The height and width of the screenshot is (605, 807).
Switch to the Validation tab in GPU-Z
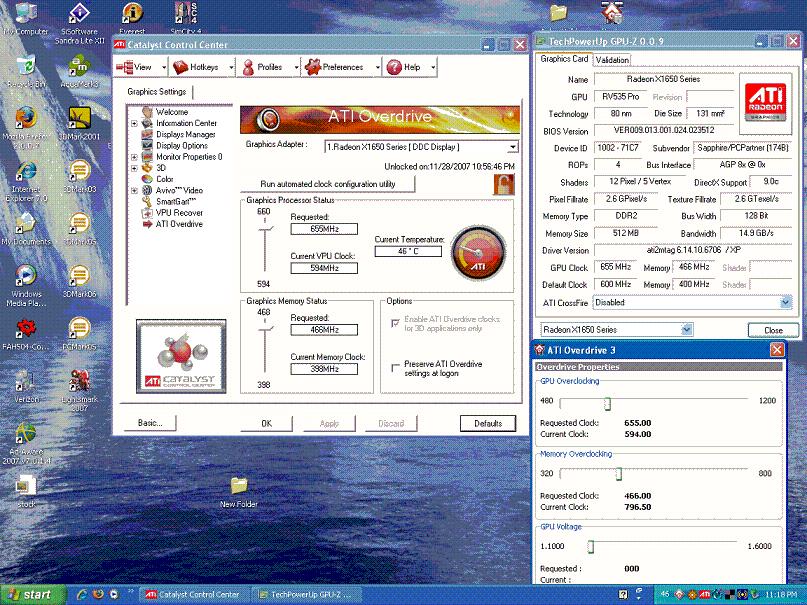pyautogui.click(x=612, y=60)
